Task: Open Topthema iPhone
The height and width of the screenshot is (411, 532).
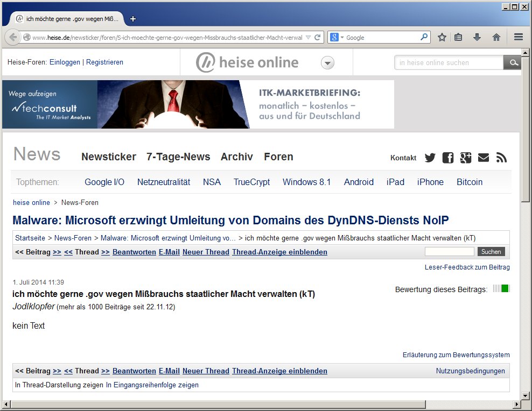Action: pyautogui.click(x=430, y=182)
